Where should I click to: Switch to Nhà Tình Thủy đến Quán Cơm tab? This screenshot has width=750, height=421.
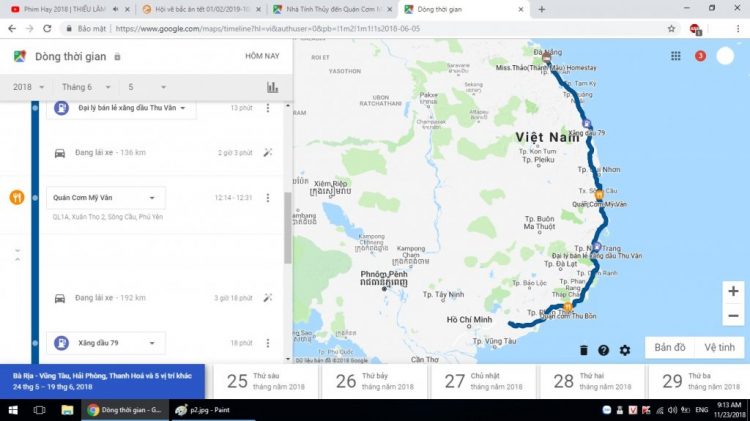click(333, 9)
